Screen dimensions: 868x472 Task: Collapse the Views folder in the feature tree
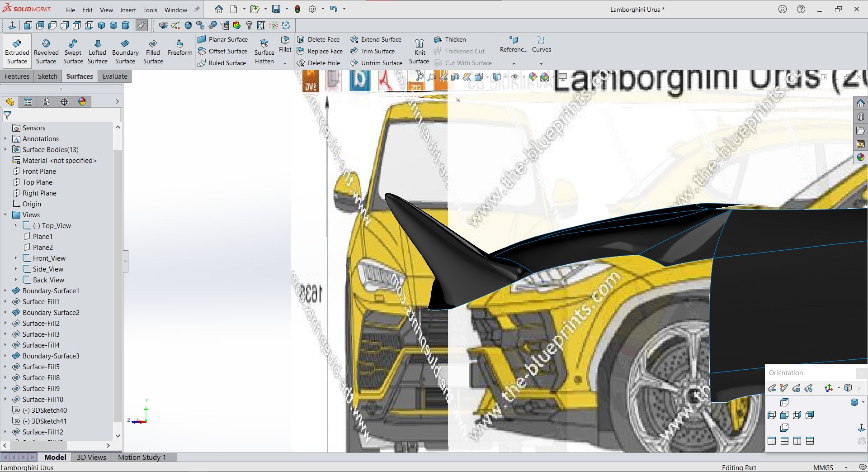pyautogui.click(x=5, y=215)
